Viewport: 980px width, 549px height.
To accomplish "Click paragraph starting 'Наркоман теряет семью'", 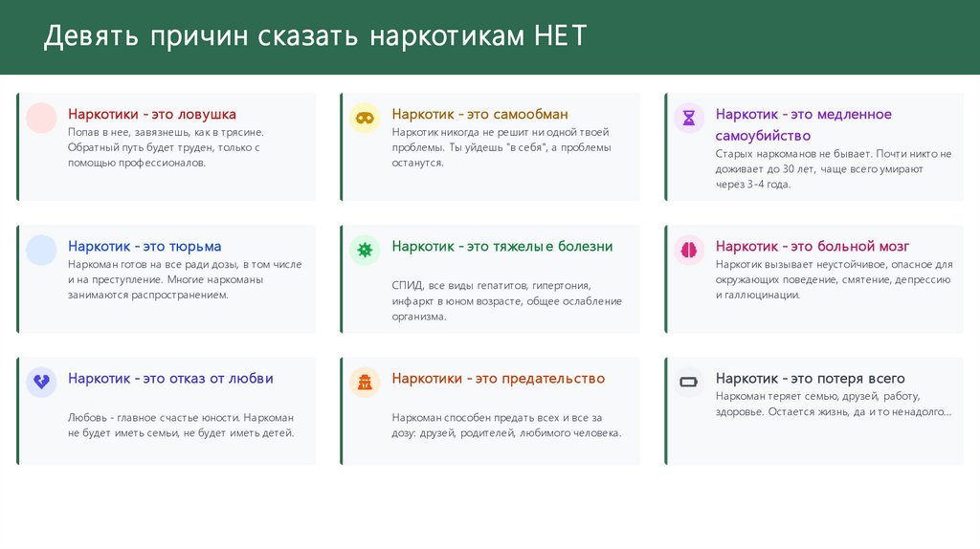I will [x=834, y=404].
